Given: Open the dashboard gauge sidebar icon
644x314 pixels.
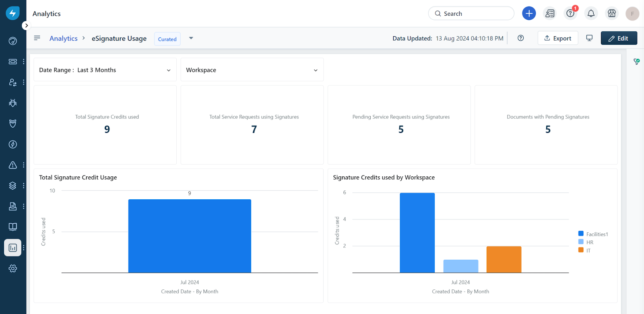Looking at the screenshot, I should (x=13, y=41).
